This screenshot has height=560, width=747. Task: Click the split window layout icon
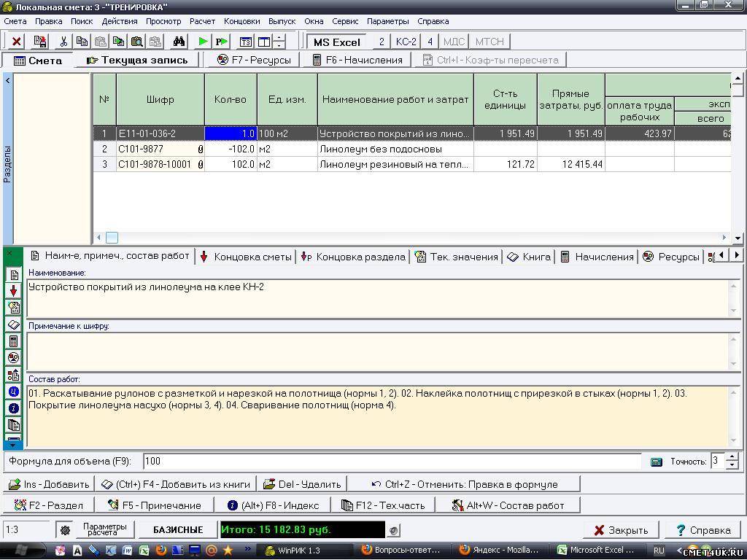264,42
